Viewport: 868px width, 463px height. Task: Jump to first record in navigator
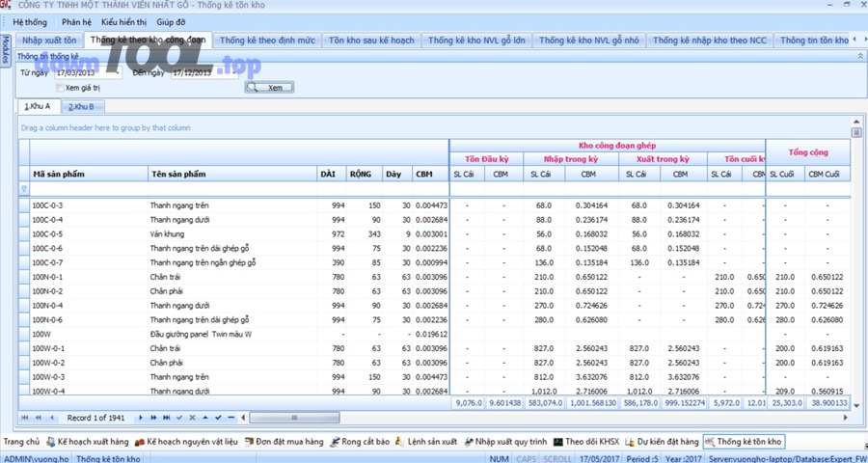click(26, 418)
